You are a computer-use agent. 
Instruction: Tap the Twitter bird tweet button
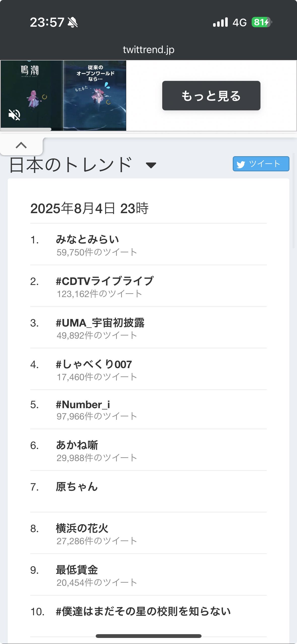(x=261, y=164)
